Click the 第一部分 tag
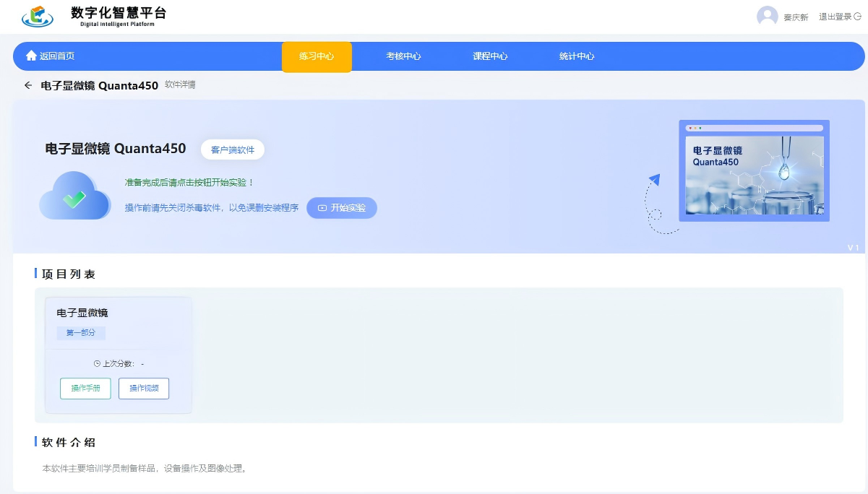Screen dimensions: 868x494 pyautogui.click(x=81, y=333)
